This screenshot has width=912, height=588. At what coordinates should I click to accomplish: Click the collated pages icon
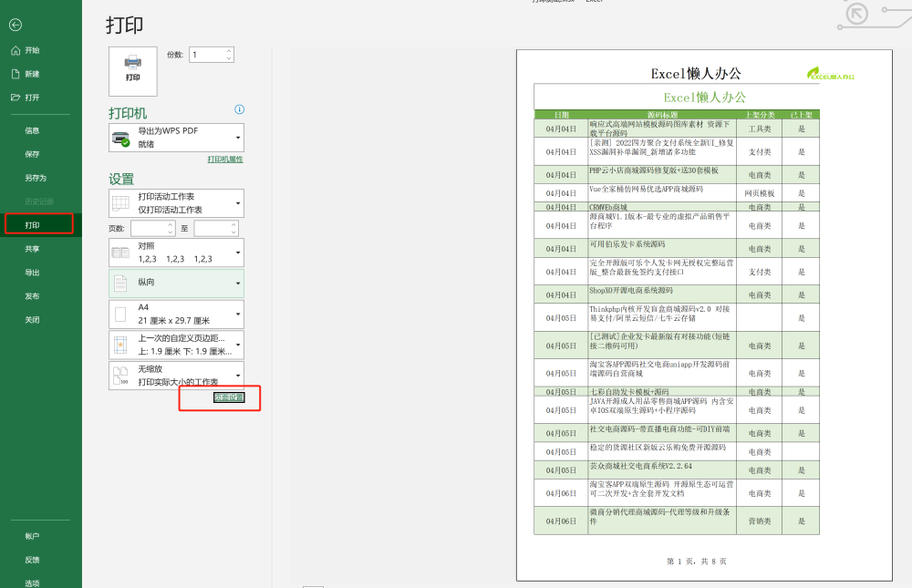click(120, 253)
